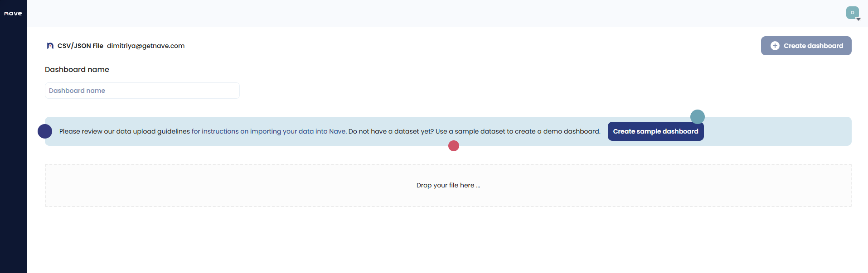Click the red circle below the banner
This screenshot has height=273, width=868.
tap(453, 146)
